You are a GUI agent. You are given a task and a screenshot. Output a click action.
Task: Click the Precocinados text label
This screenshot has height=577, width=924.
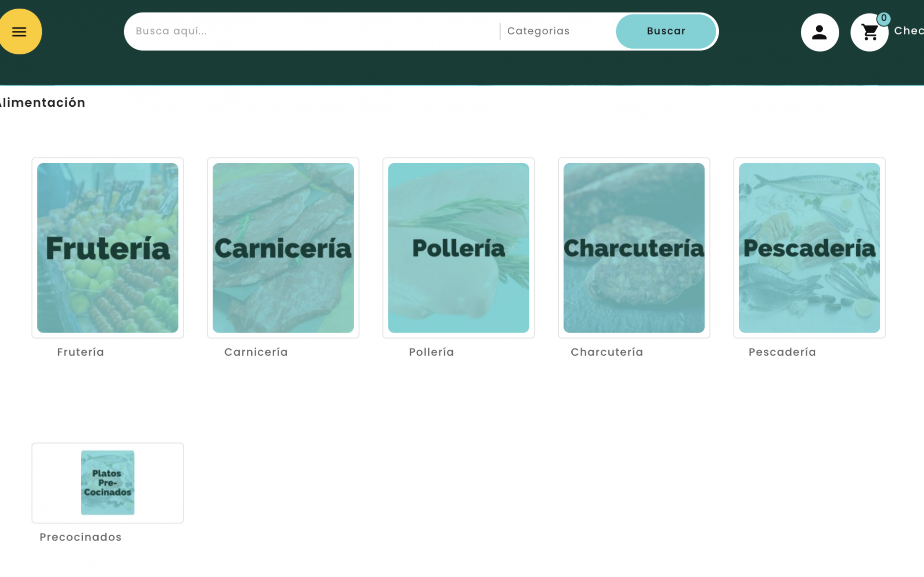[80, 537]
